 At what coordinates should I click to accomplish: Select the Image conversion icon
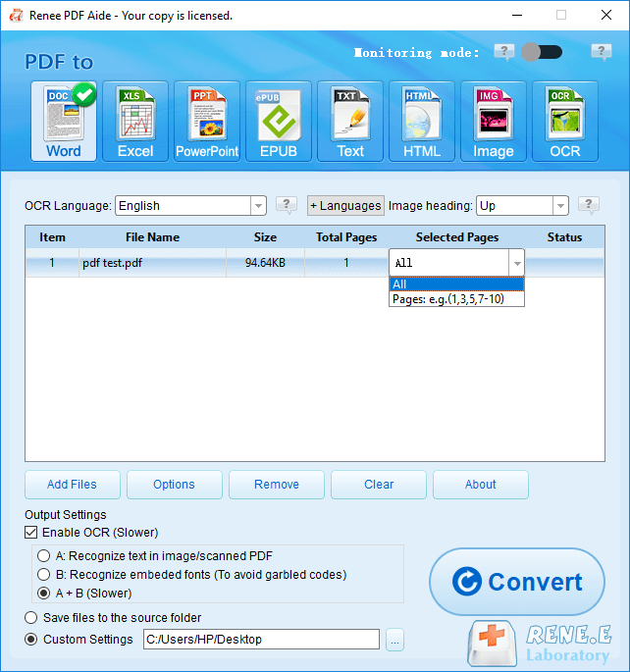pyautogui.click(x=494, y=121)
